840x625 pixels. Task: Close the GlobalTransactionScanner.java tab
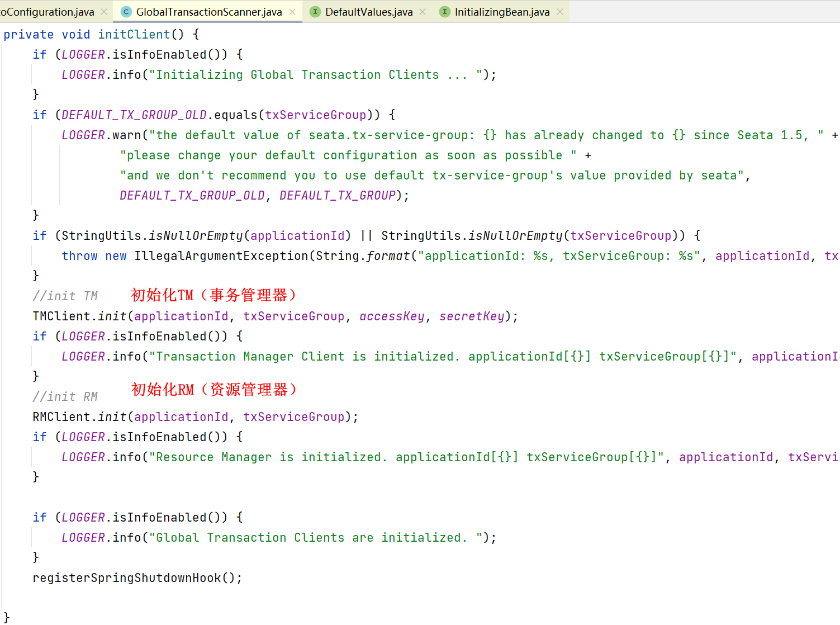(x=292, y=12)
